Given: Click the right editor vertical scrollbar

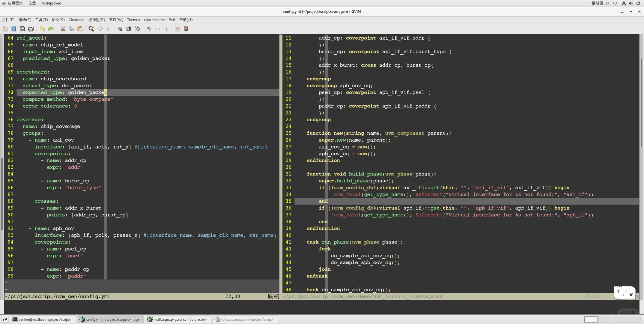Looking at the screenshot, I should [641, 102].
